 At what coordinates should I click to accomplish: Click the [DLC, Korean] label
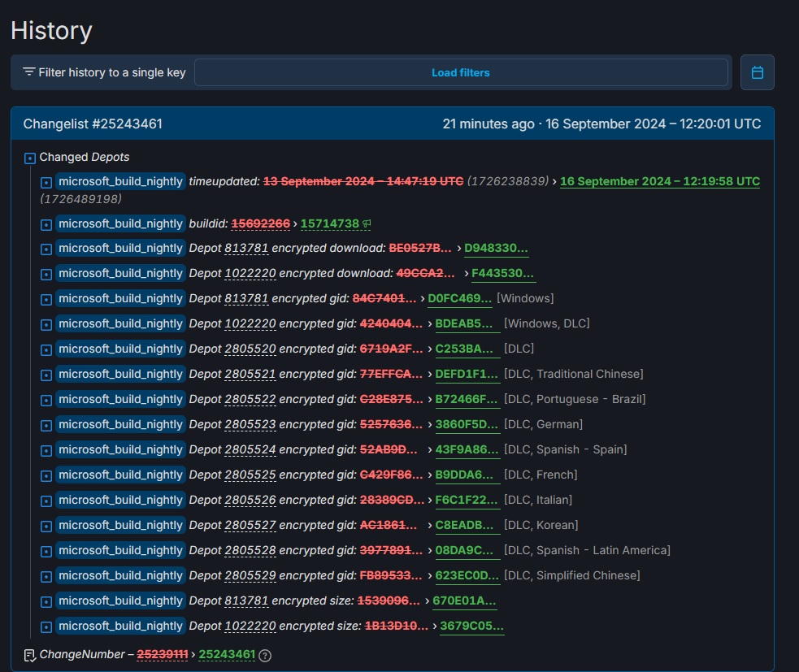point(541,525)
